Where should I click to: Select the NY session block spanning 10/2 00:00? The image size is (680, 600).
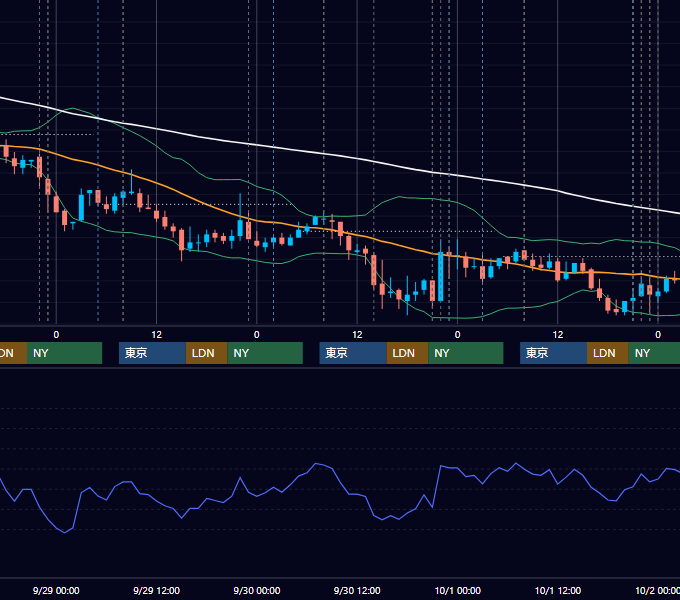[x=654, y=353]
